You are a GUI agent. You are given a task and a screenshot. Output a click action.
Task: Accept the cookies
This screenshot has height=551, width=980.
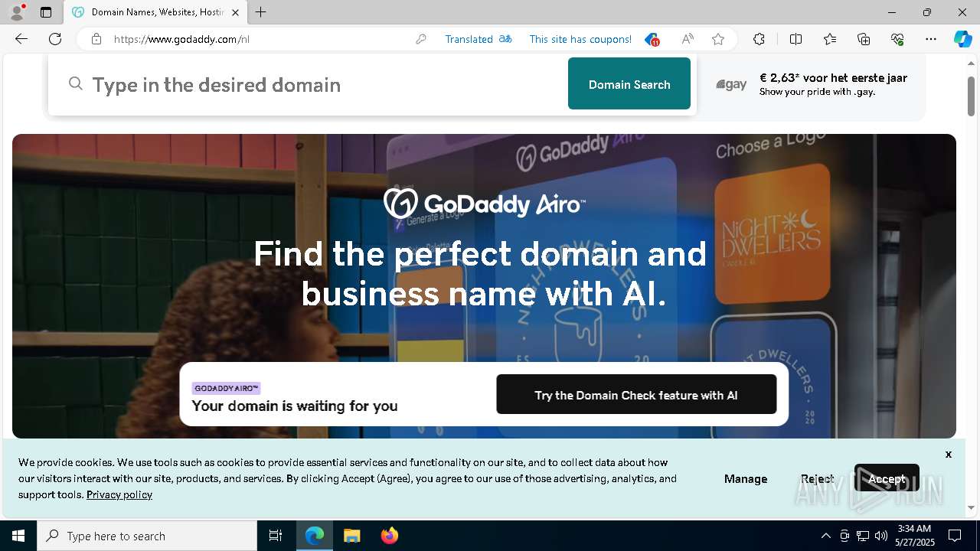pos(887,478)
